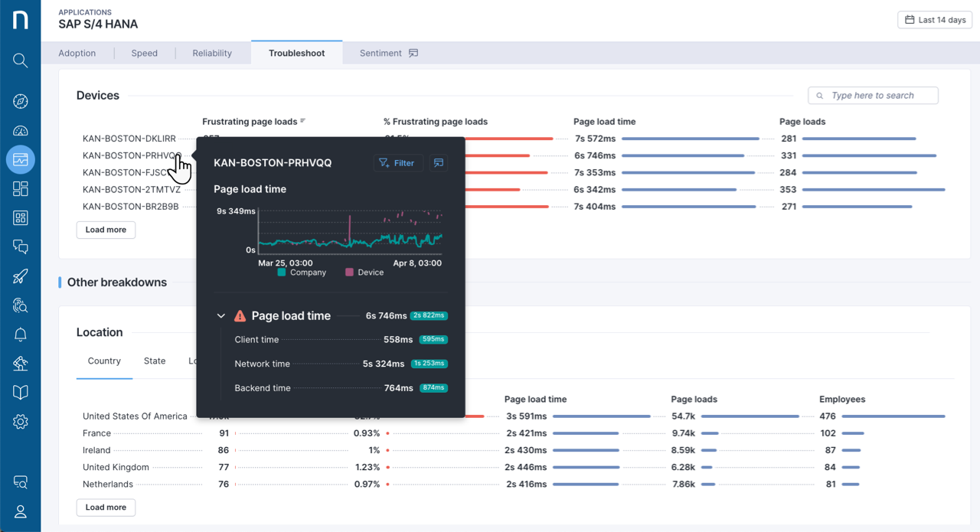The image size is (980, 532).
Task: Open the Sentiment tab
Action: (x=381, y=53)
